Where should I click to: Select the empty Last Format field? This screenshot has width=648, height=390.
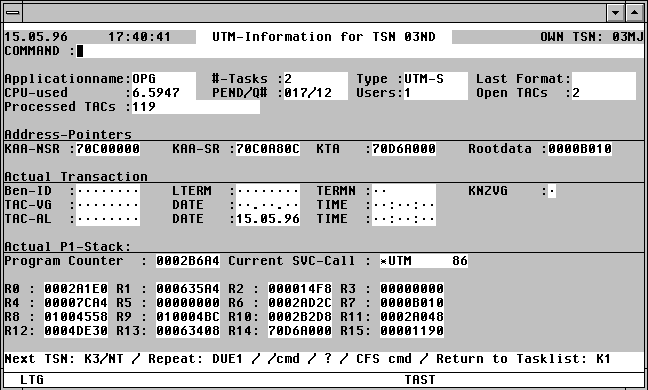click(604, 79)
